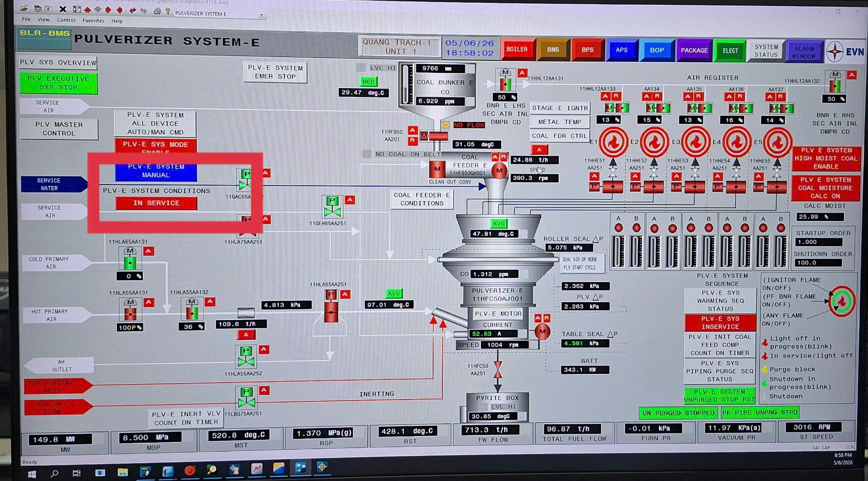
Task: Toggle A mode indicator beside 11HLA65AA131
Action: click(x=148, y=251)
